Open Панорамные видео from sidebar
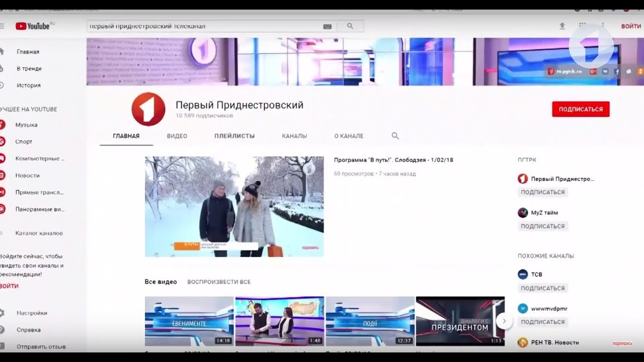This screenshot has height=362, width=644. tap(40, 209)
